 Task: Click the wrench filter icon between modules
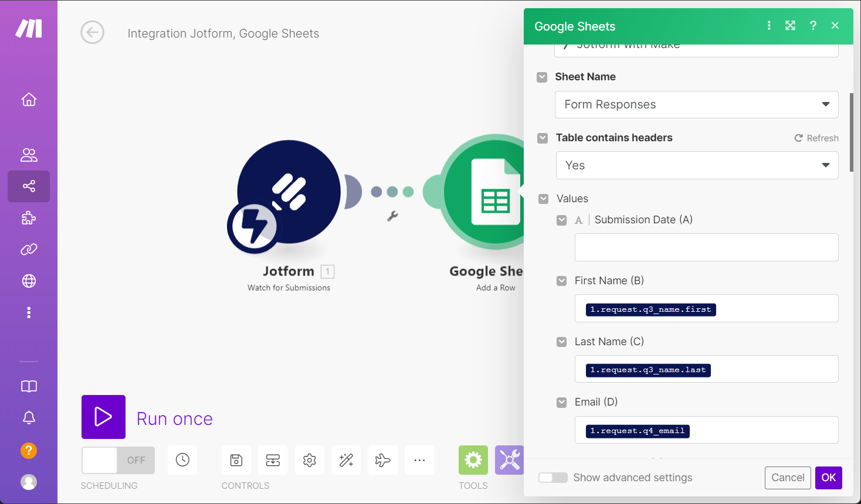point(392,216)
